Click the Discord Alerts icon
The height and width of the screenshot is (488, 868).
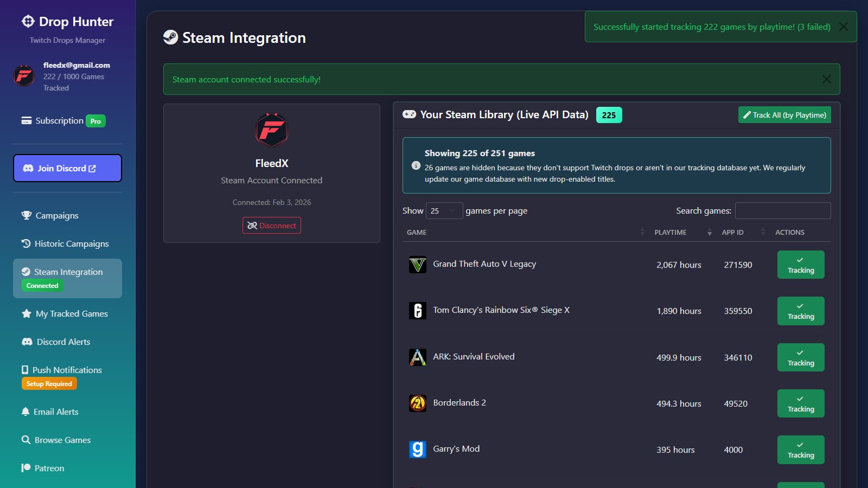[25, 342]
